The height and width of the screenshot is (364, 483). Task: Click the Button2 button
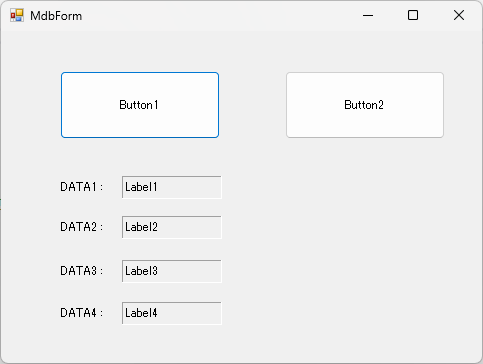(365, 105)
